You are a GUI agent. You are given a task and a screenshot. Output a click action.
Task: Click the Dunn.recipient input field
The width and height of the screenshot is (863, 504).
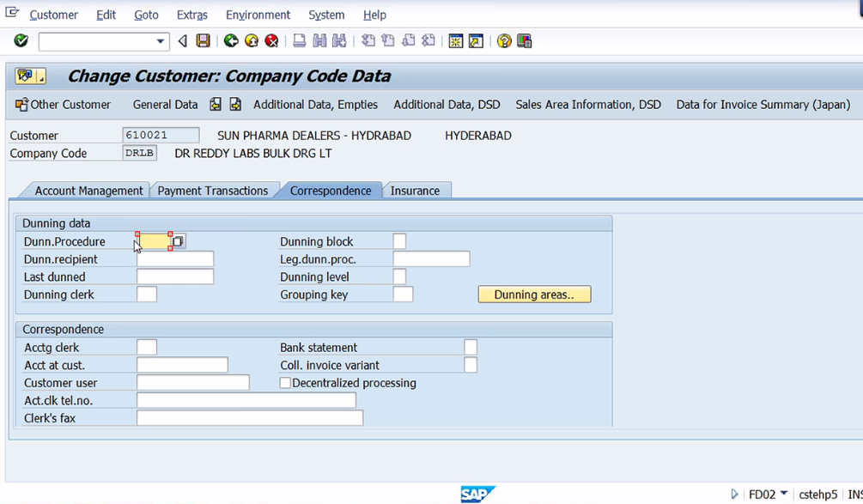tap(175, 259)
